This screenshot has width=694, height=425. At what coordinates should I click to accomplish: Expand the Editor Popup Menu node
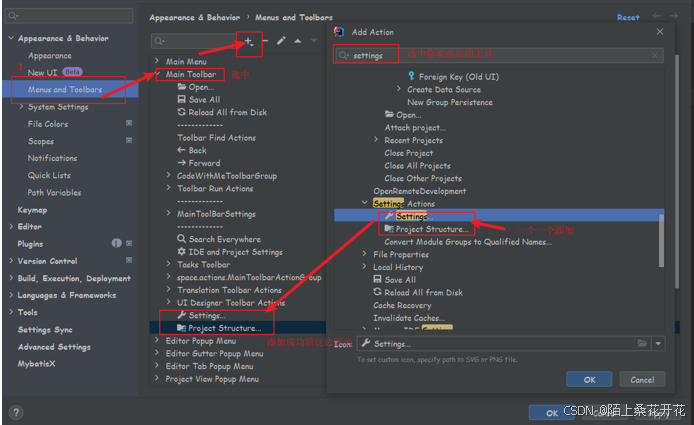pos(157,340)
